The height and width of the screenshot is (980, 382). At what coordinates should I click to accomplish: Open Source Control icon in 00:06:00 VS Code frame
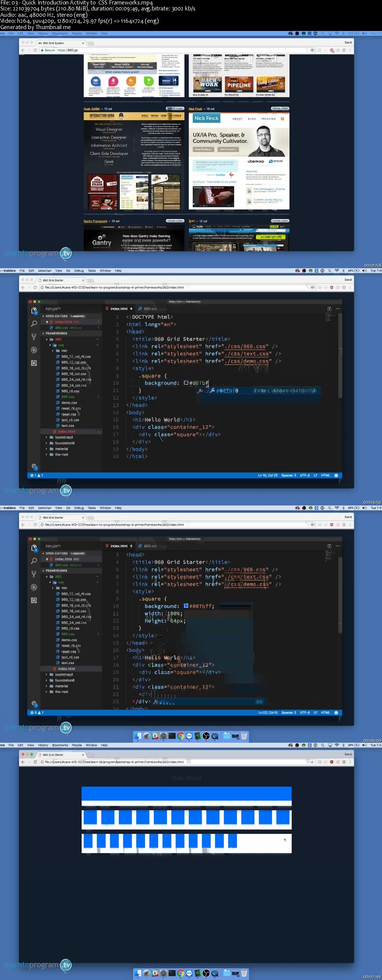click(34, 574)
